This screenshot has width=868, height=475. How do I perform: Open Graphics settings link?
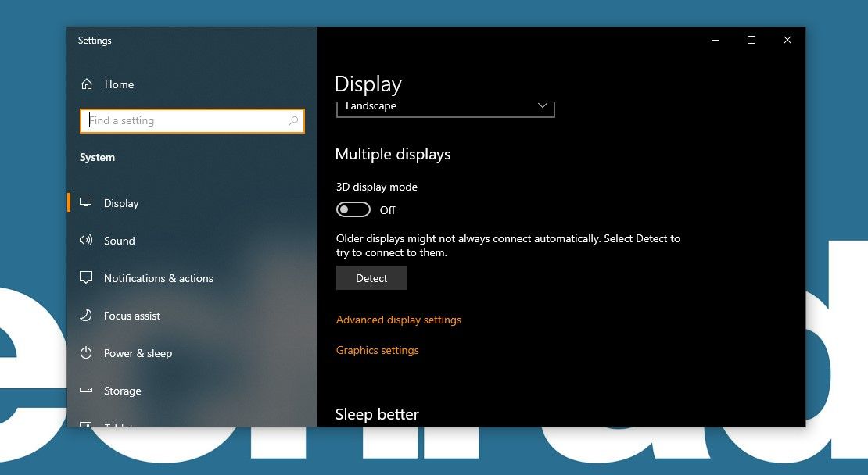pos(378,350)
